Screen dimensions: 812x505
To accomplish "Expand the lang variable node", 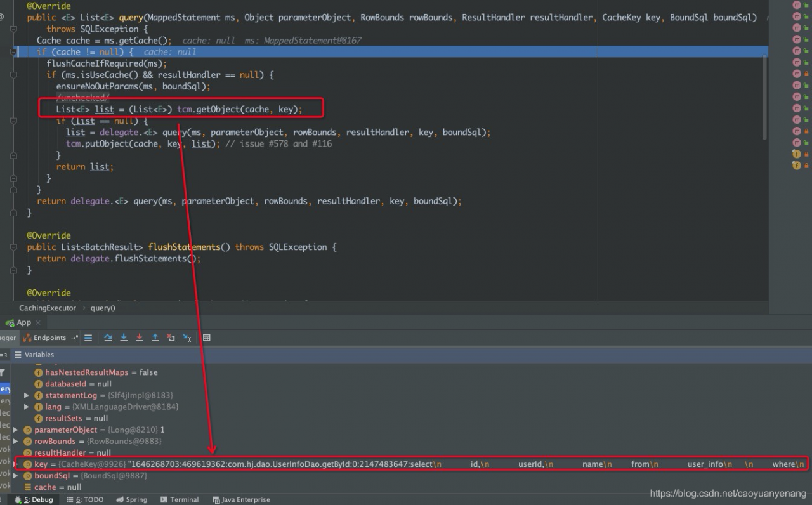I will point(27,407).
